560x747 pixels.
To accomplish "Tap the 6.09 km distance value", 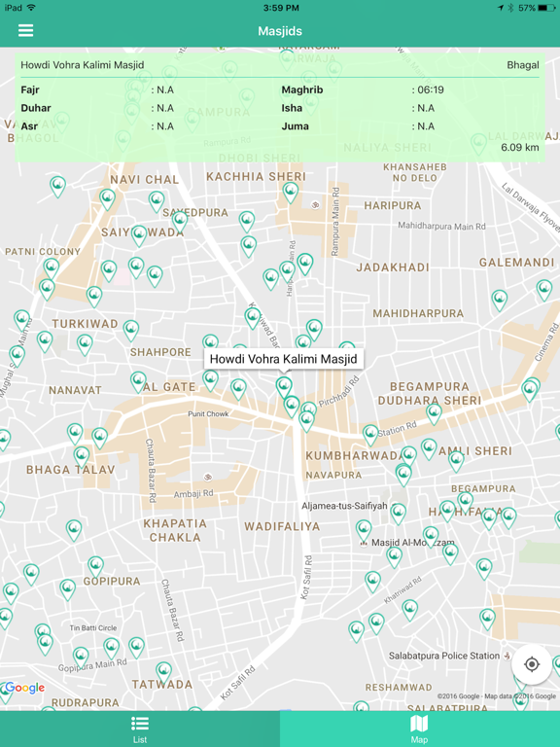I will pyautogui.click(x=520, y=147).
